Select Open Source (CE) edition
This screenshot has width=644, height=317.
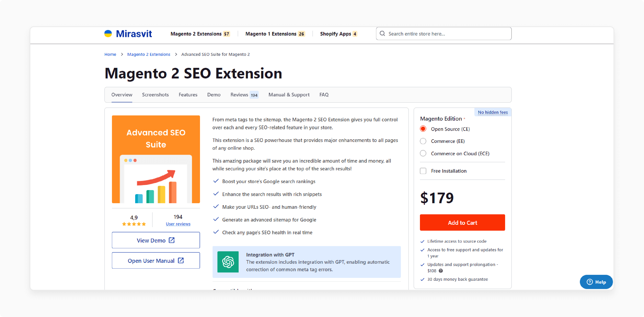click(x=423, y=129)
